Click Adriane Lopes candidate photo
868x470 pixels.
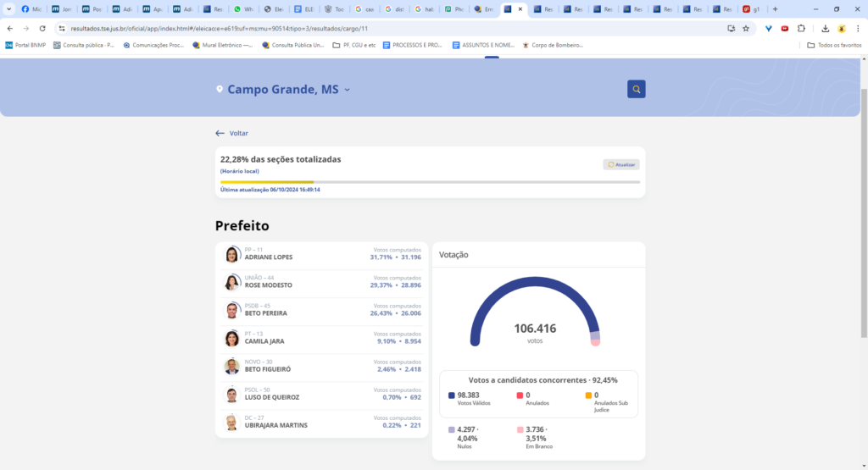click(231, 255)
